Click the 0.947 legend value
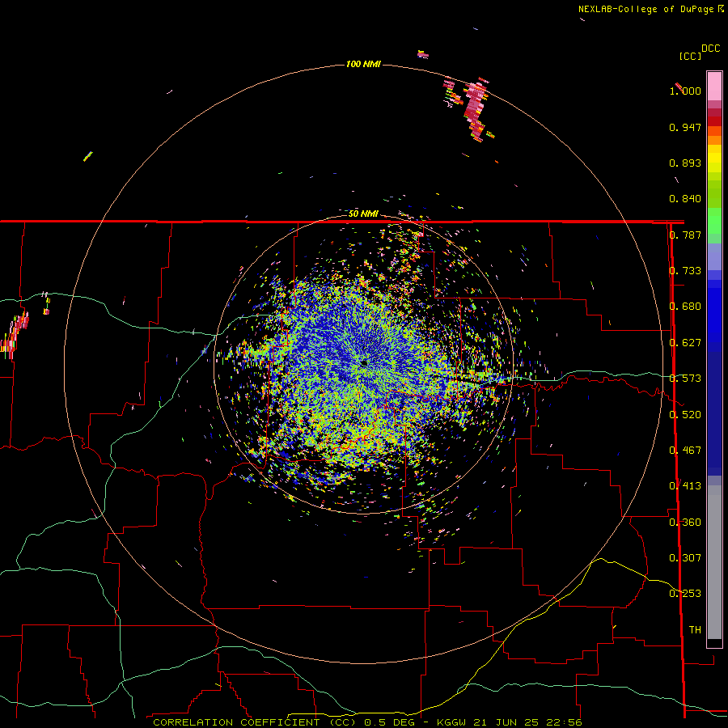728x728 pixels. tap(685, 127)
